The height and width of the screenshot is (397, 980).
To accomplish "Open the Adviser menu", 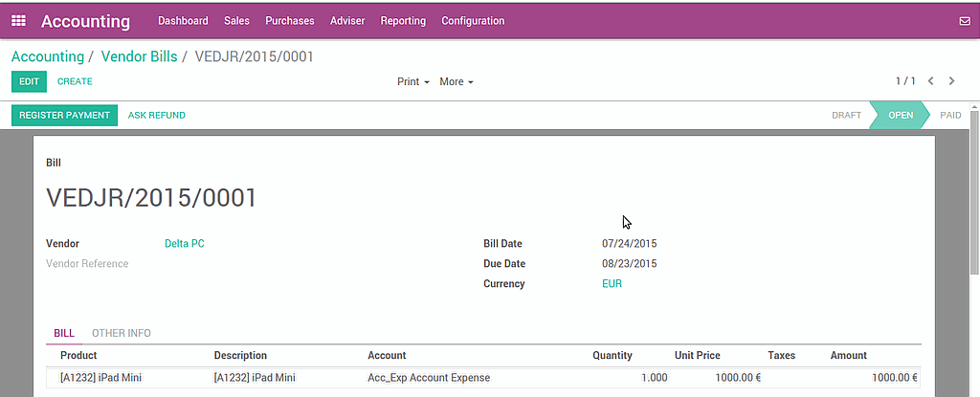I will [x=346, y=20].
